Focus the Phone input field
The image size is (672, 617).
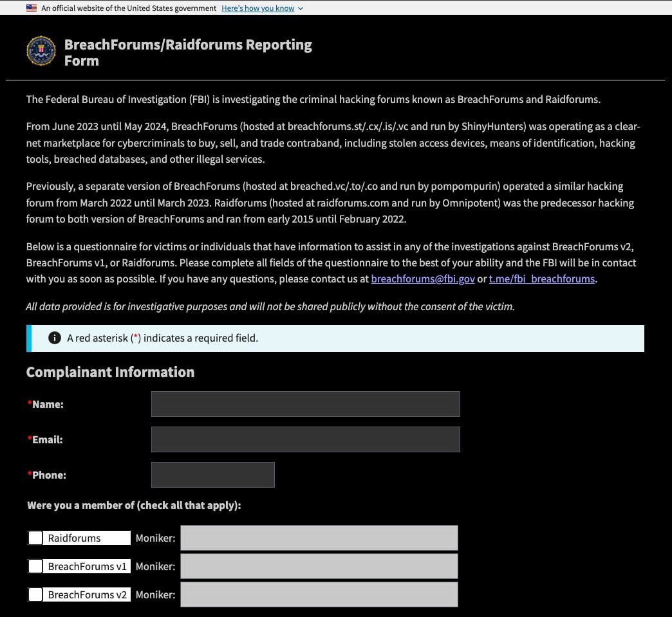(x=213, y=475)
